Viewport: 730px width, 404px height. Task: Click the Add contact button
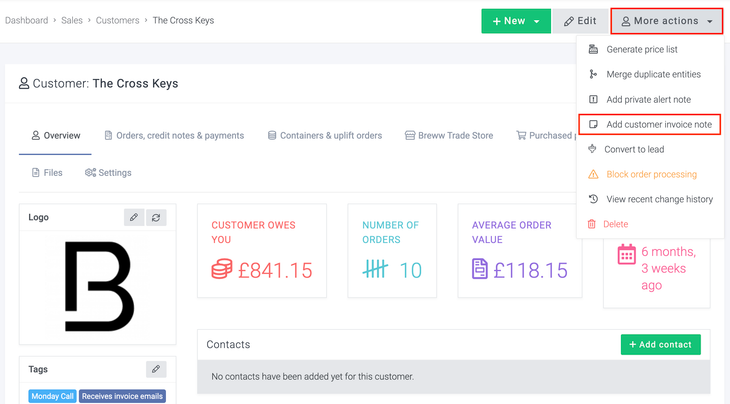[x=660, y=344]
